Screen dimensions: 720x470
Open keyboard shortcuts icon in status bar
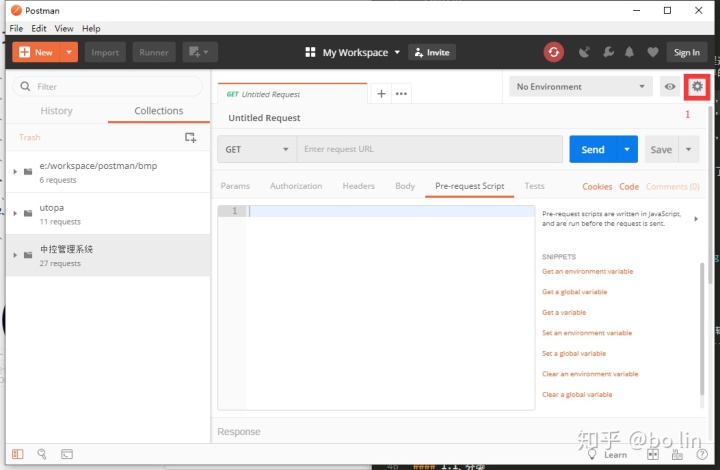(677, 454)
